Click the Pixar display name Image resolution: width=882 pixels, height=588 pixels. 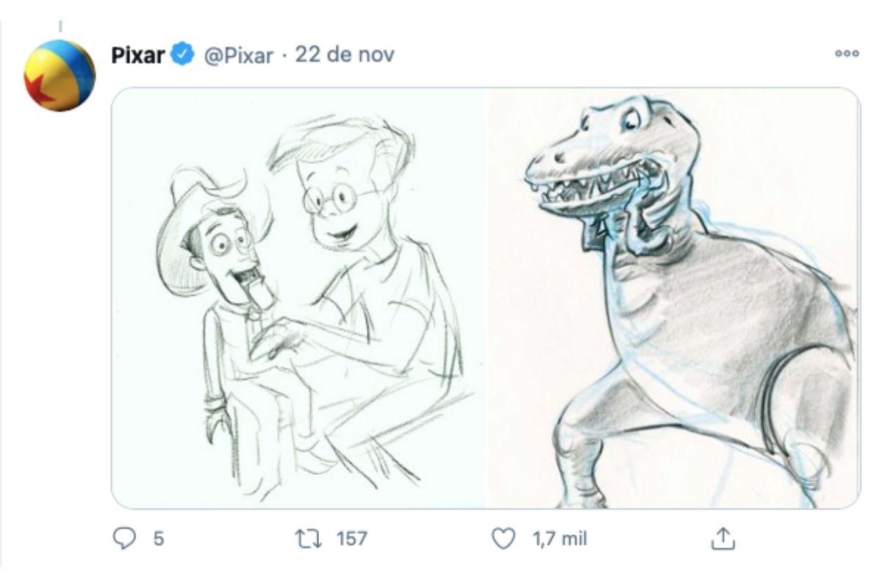pyautogui.click(x=137, y=55)
